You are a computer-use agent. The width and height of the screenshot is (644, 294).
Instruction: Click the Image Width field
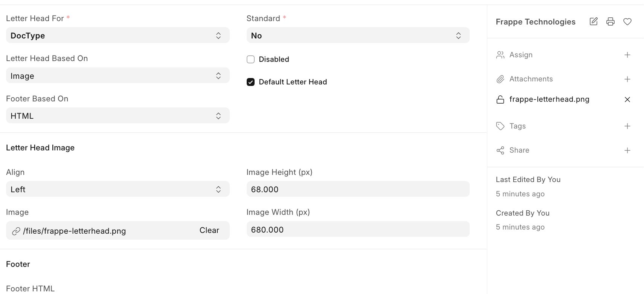pos(358,230)
